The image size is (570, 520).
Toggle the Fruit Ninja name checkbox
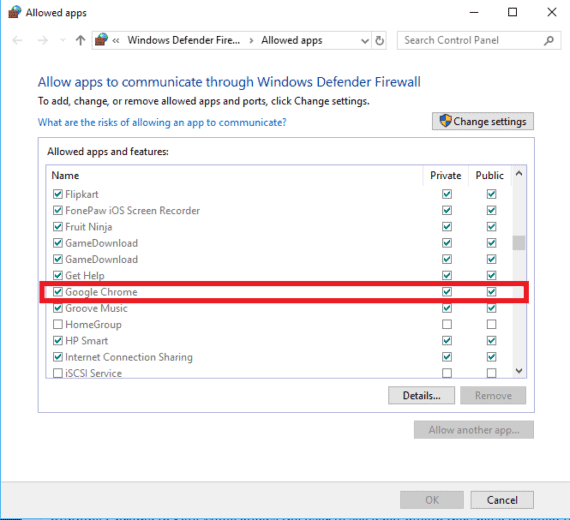[x=57, y=227]
